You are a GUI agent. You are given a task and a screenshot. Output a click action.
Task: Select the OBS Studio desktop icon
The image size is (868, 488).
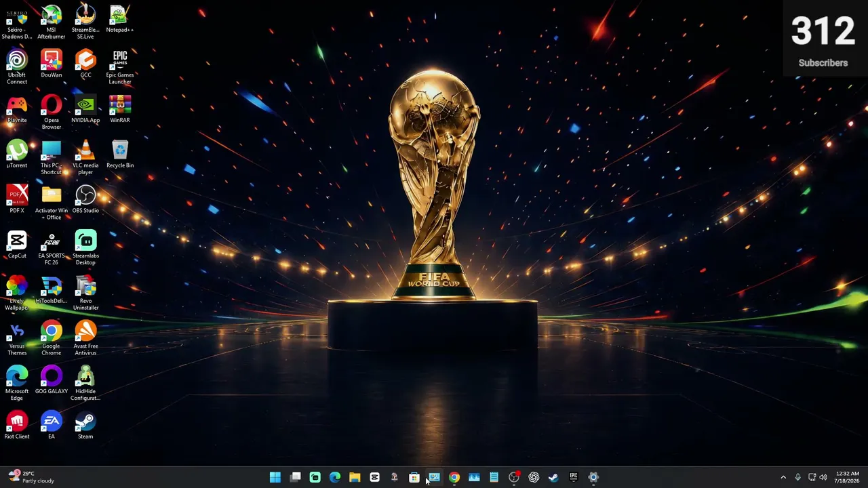click(x=85, y=199)
